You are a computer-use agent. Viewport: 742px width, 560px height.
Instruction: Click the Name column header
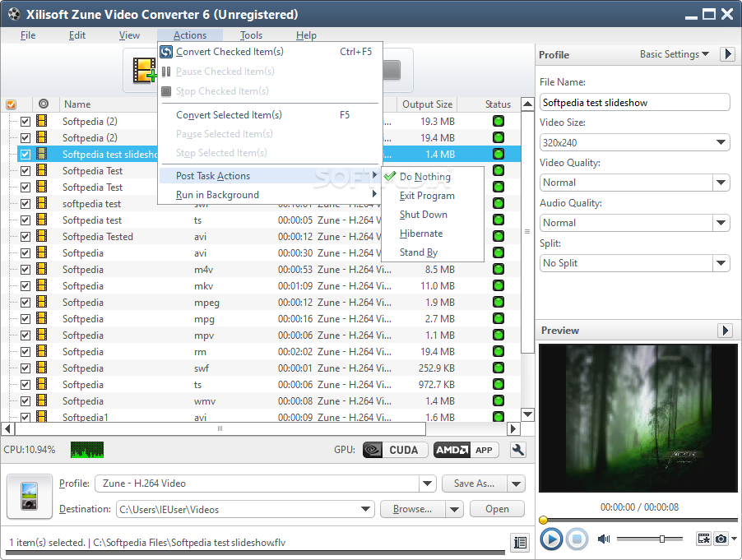pos(77,104)
